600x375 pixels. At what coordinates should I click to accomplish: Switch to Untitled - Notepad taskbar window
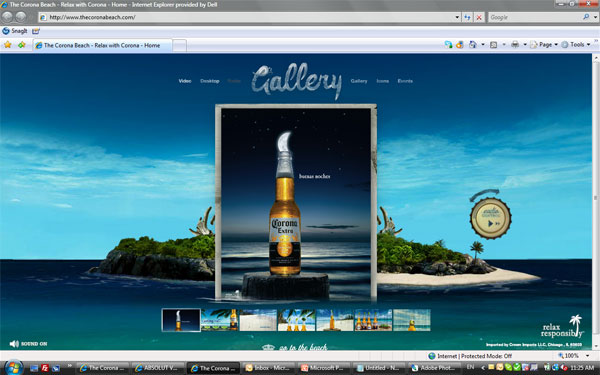(380, 368)
